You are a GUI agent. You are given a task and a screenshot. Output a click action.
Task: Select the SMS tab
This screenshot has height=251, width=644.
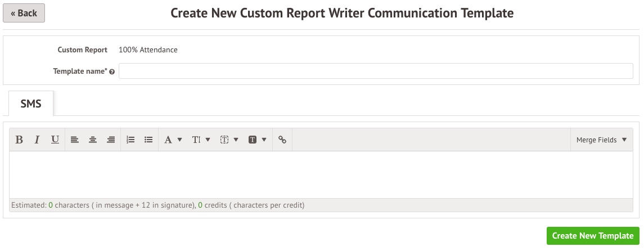(x=31, y=104)
